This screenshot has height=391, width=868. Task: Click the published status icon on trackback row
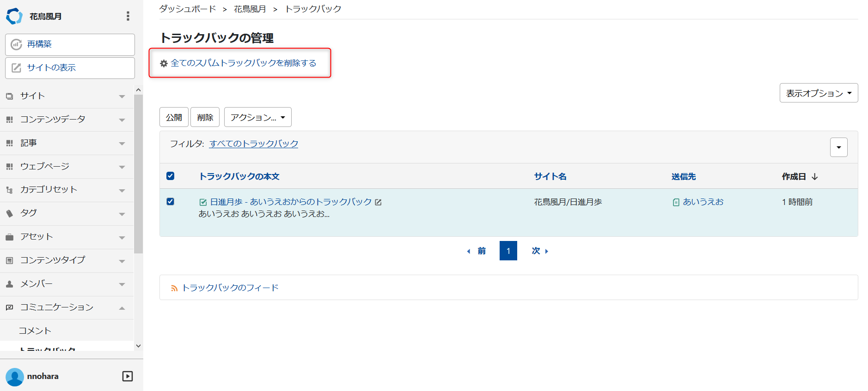click(x=203, y=202)
